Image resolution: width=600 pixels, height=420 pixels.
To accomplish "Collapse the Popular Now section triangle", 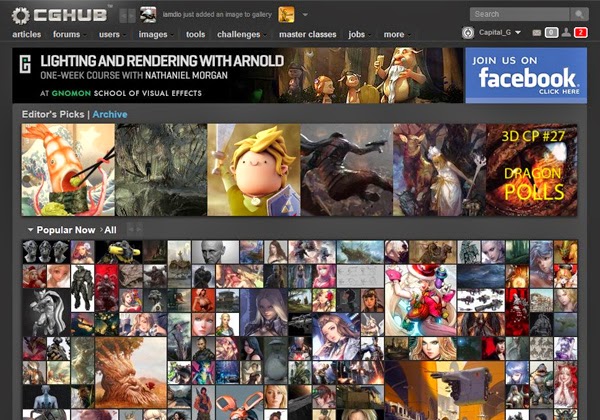I will pos(30,230).
